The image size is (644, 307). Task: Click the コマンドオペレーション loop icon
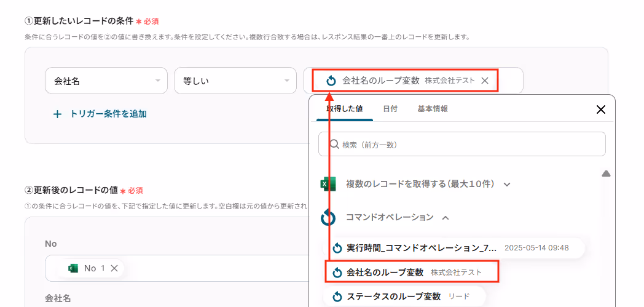coord(328,217)
